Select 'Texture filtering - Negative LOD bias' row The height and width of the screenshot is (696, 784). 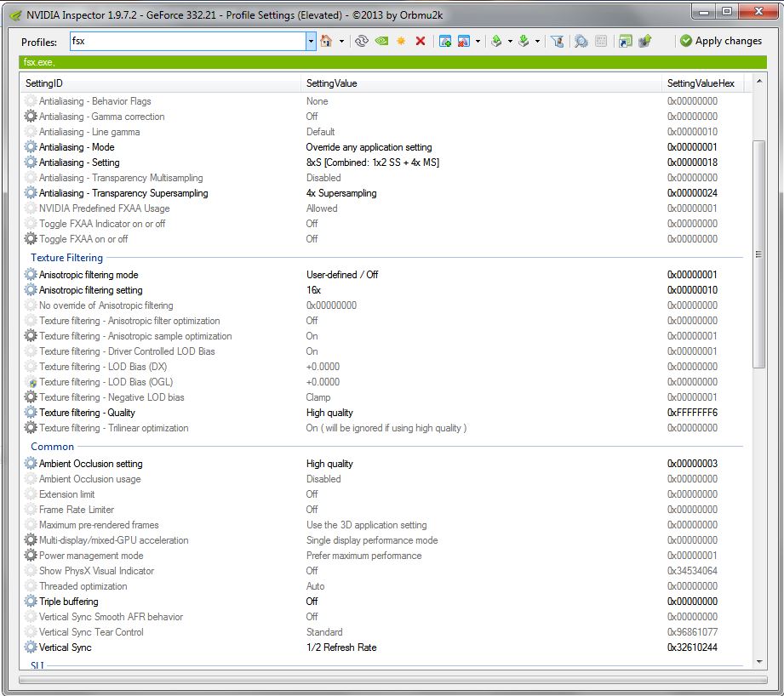tap(382, 397)
